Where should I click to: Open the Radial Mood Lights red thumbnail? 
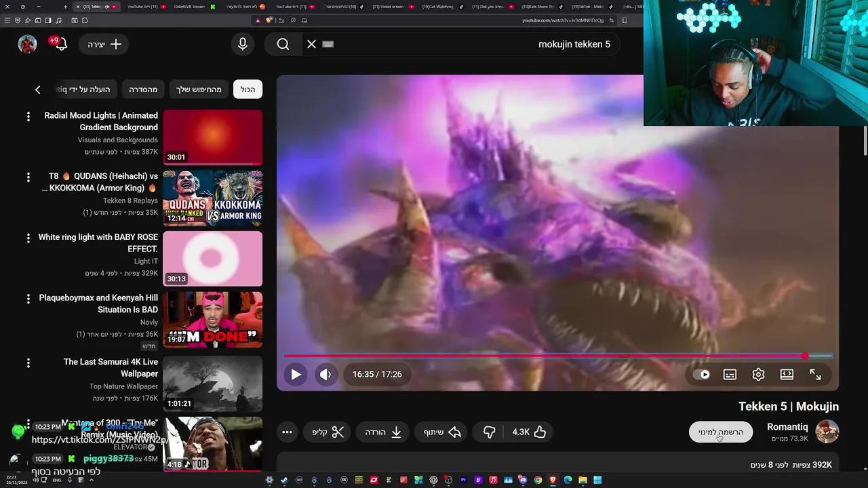(212, 137)
